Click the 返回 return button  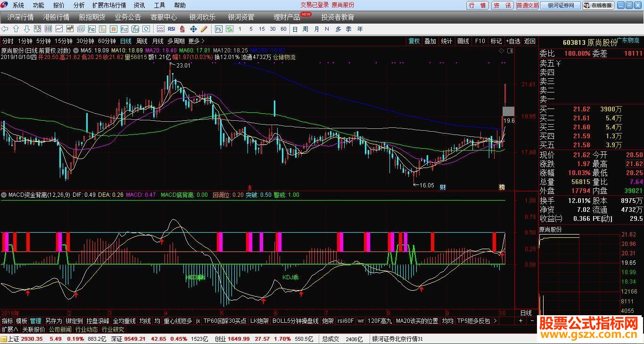coord(530,41)
